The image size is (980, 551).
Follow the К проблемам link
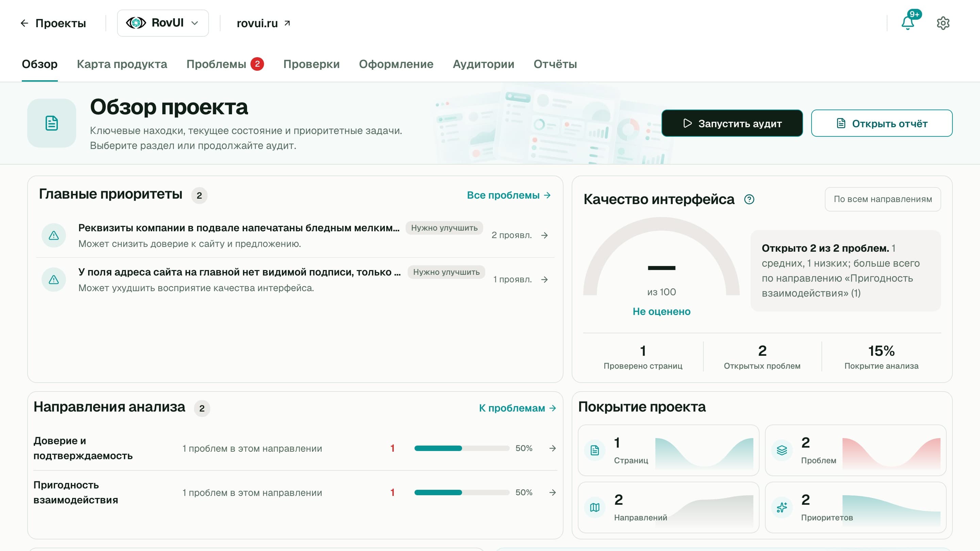coord(517,408)
